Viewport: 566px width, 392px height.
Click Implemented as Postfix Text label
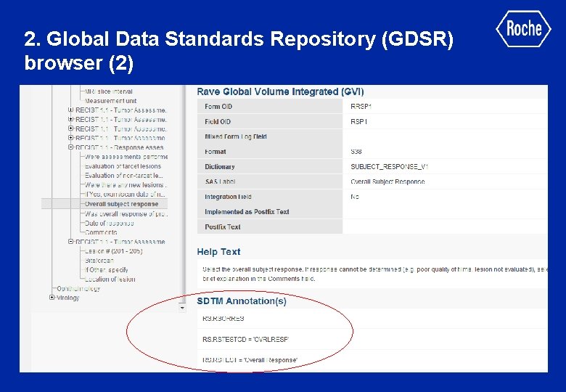click(x=247, y=212)
